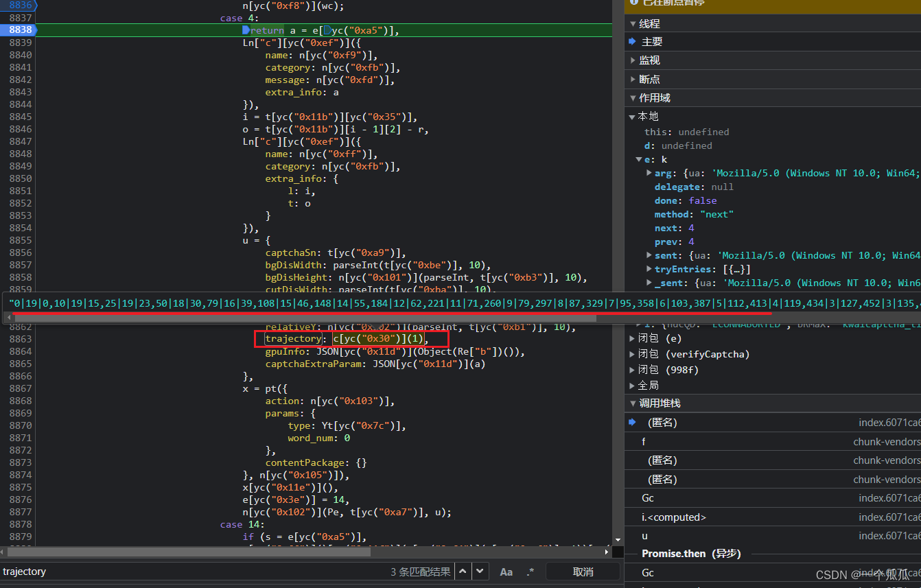921x588 pixels.
Task: Open chunk-vendors link beside frame f
Action: (x=887, y=442)
